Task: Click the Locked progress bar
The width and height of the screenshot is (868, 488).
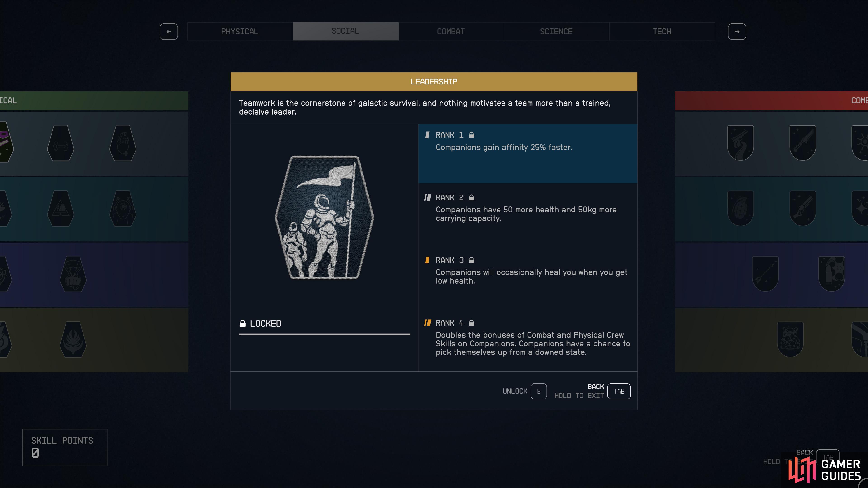Action: coord(325,334)
